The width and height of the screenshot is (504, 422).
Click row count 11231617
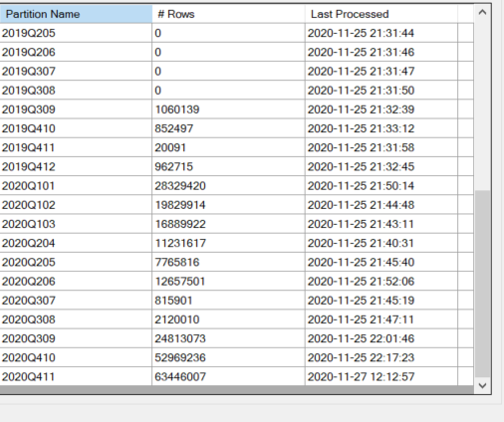point(180,243)
